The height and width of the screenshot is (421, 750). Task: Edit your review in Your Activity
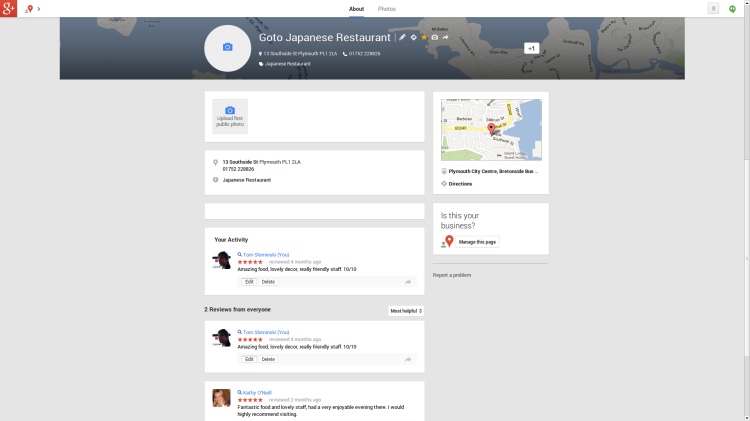(249, 282)
